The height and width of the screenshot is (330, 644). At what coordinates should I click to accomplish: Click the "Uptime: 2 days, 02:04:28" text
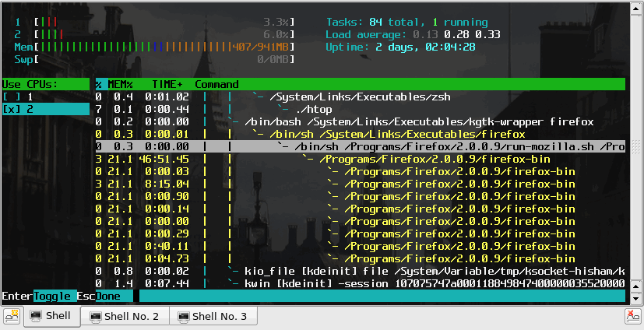(400, 47)
